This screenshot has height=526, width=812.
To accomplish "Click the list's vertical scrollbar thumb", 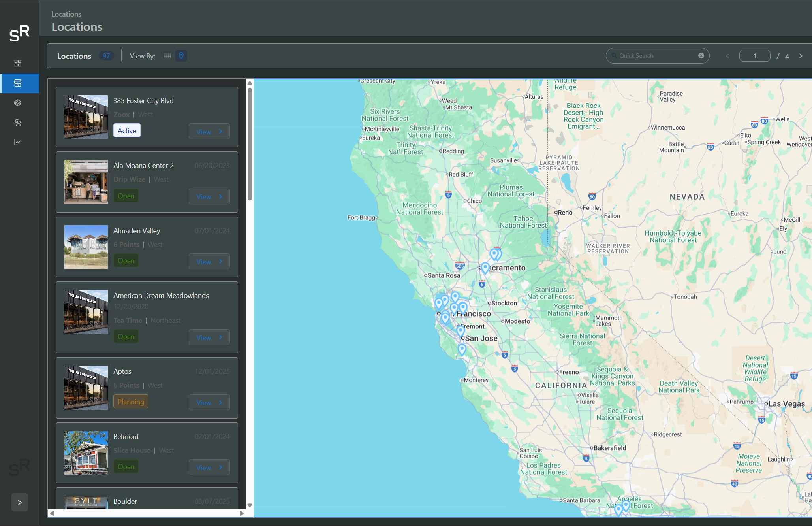I will 250,144.
